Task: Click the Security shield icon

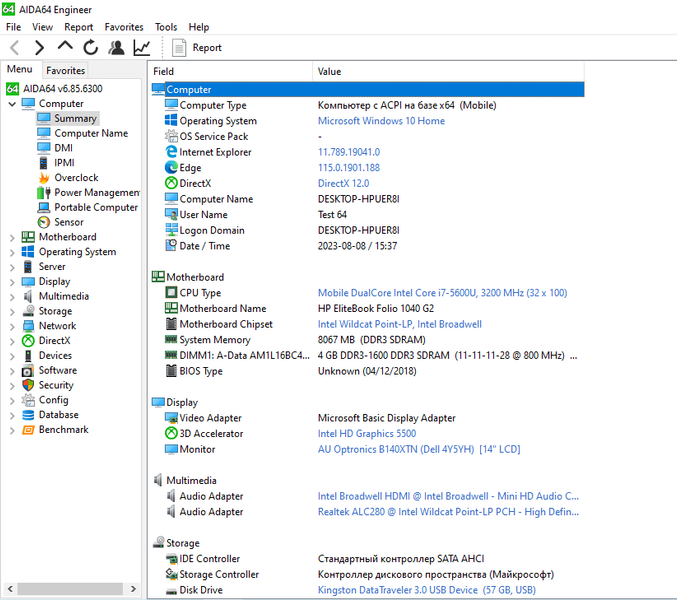Action: tap(28, 385)
